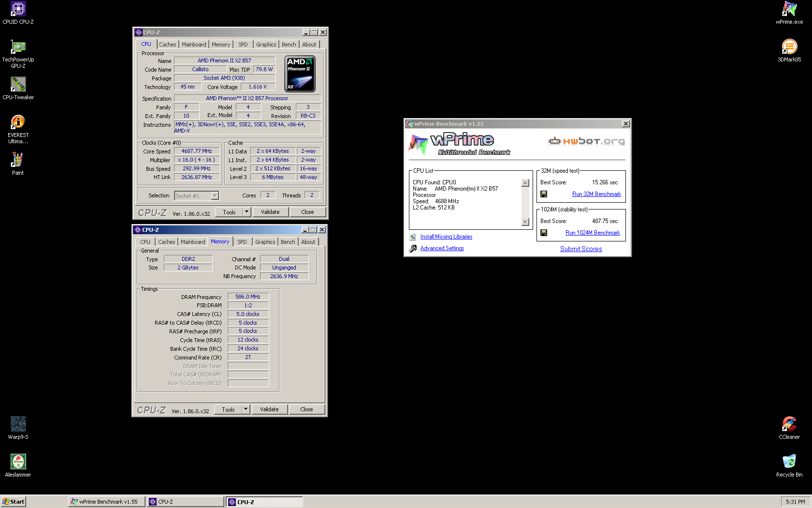Click the Submit Scores link
Image resolution: width=812 pixels, height=508 pixels.
pos(581,249)
